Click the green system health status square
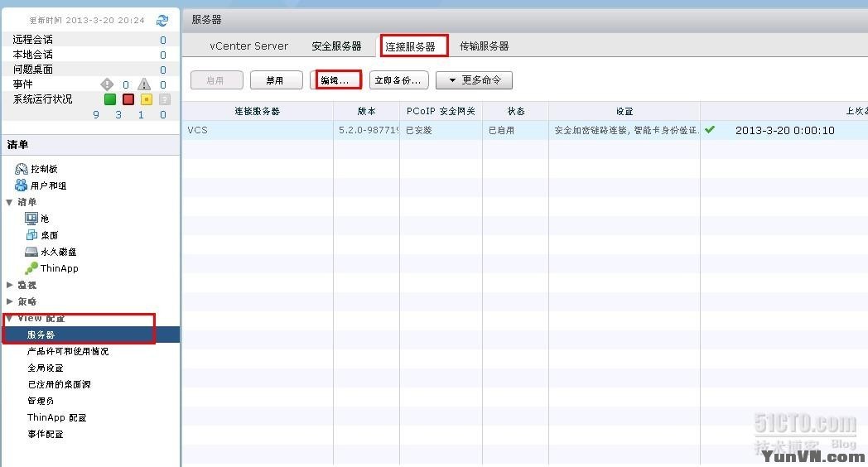The height and width of the screenshot is (467, 868). (x=110, y=99)
